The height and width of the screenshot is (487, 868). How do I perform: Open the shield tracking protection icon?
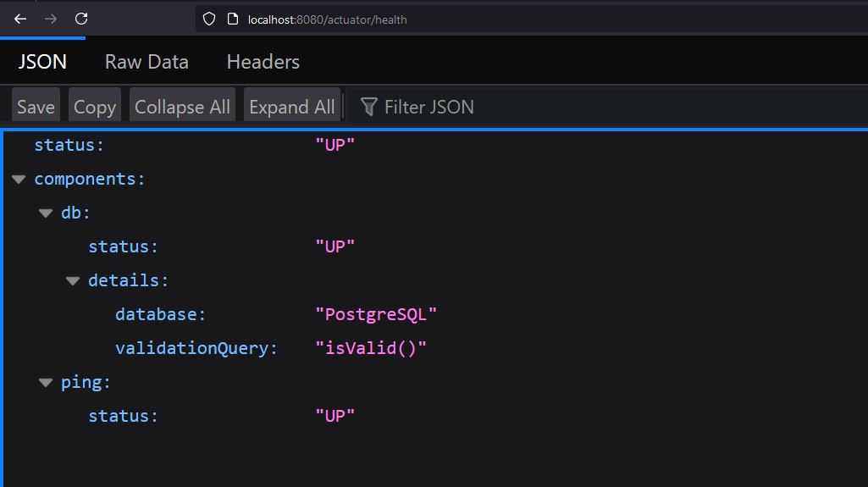(x=209, y=19)
